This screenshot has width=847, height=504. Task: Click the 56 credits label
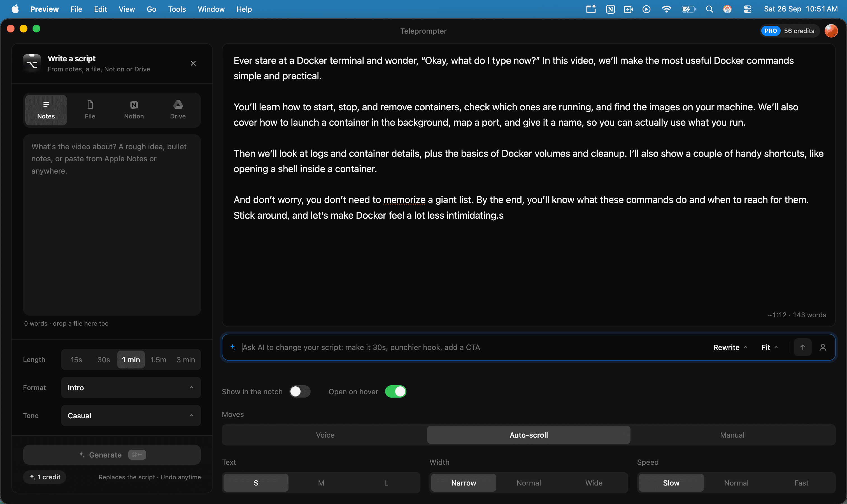pos(799,31)
